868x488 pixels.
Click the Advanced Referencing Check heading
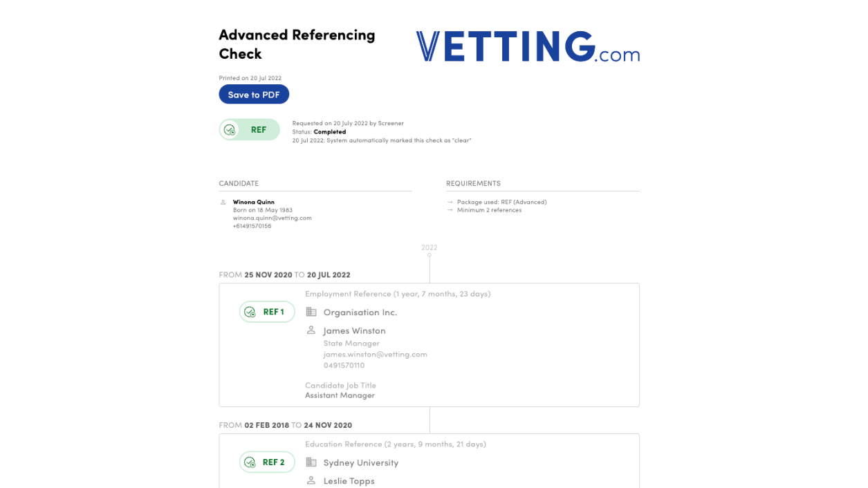point(297,44)
